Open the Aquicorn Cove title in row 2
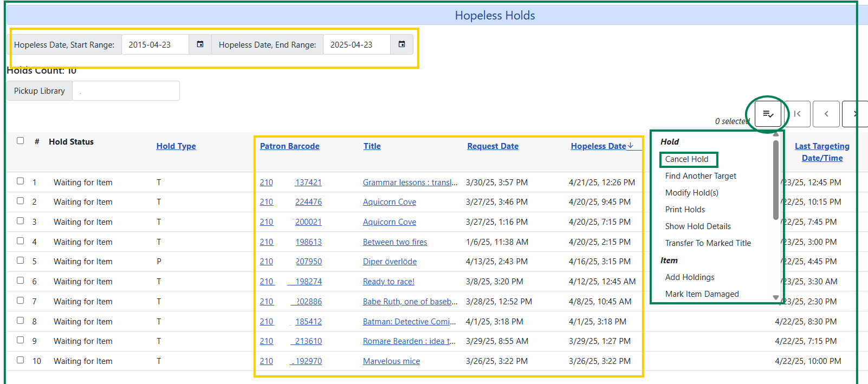Screen dimensions: 868x384 tap(390, 202)
